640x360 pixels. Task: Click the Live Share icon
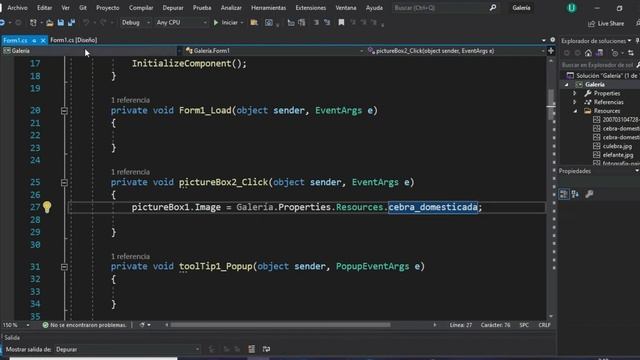pos(591,24)
